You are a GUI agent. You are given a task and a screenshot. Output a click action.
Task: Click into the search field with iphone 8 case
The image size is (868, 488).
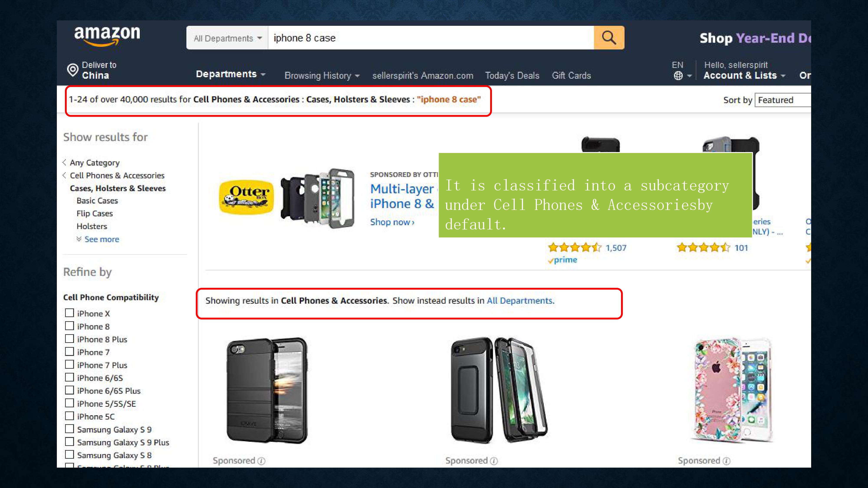point(431,38)
